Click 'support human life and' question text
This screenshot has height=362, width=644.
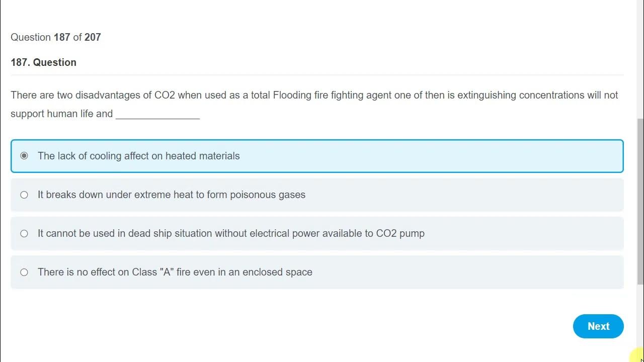tap(61, 114)
